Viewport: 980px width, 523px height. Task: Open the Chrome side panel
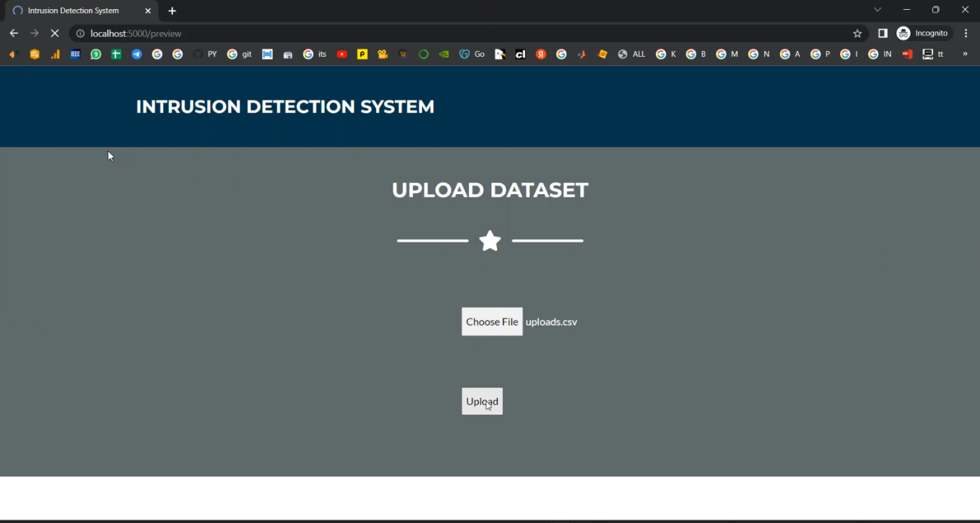[883, 33]
